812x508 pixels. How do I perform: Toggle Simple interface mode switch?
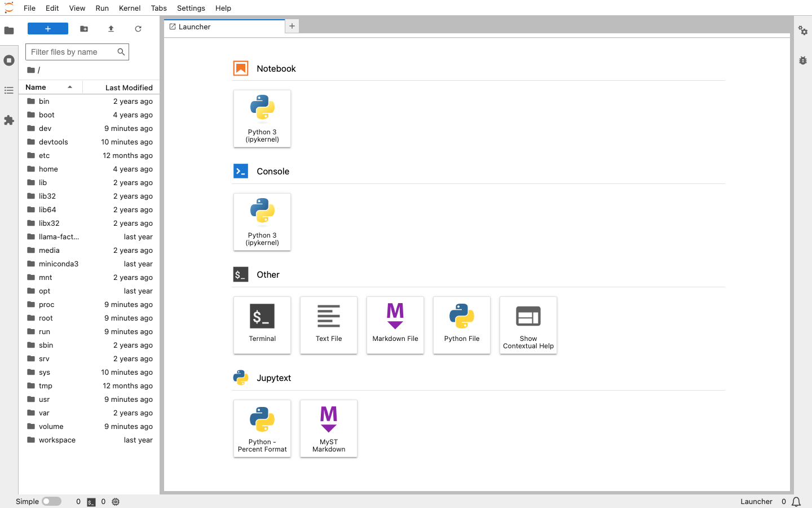(51, 501)
